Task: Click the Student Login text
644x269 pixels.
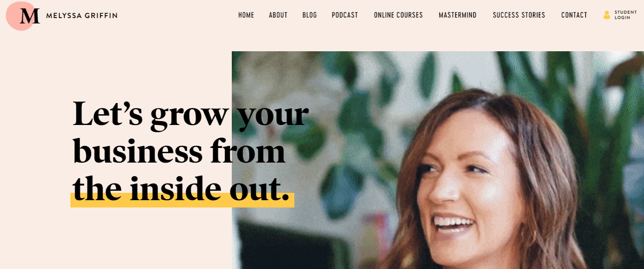Action: tap(625, 15)
